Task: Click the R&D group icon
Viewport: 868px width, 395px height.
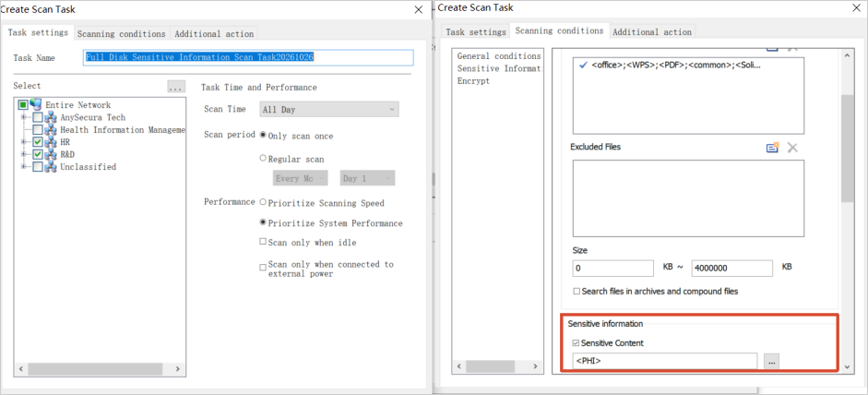Action: (x=51, y=154)
